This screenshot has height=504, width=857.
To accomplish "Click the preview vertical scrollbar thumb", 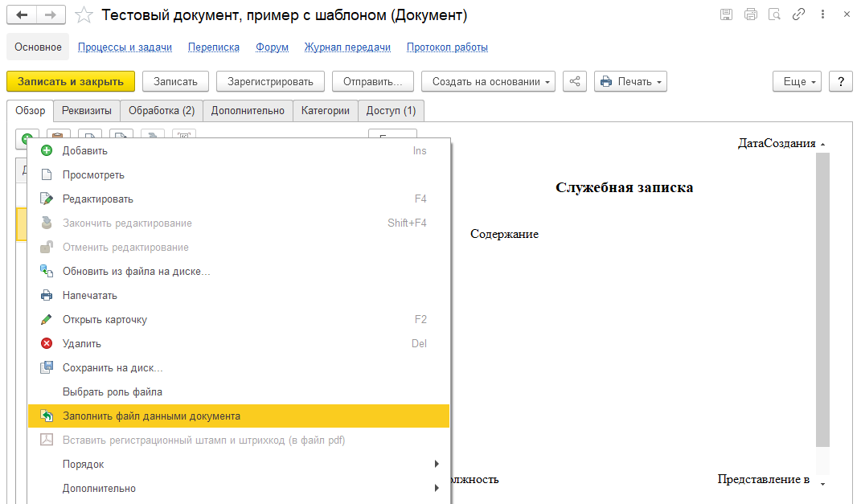I will [x=822, y=300].
